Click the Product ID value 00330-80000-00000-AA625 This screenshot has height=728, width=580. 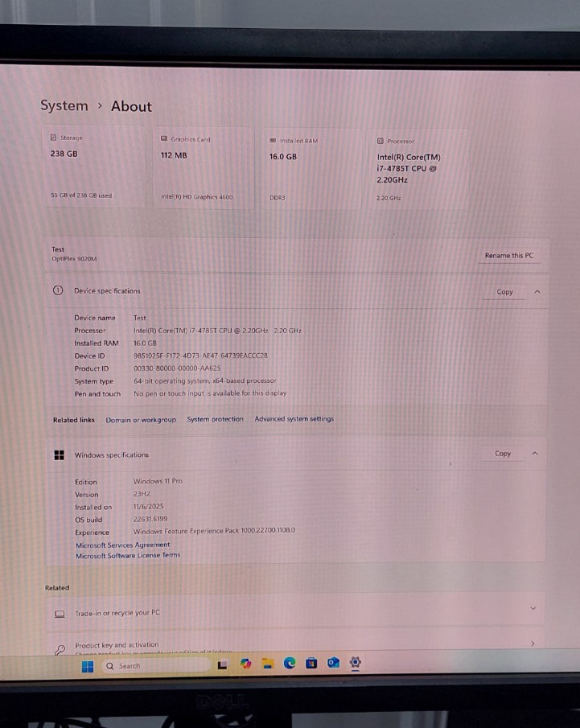click(178, 368)
